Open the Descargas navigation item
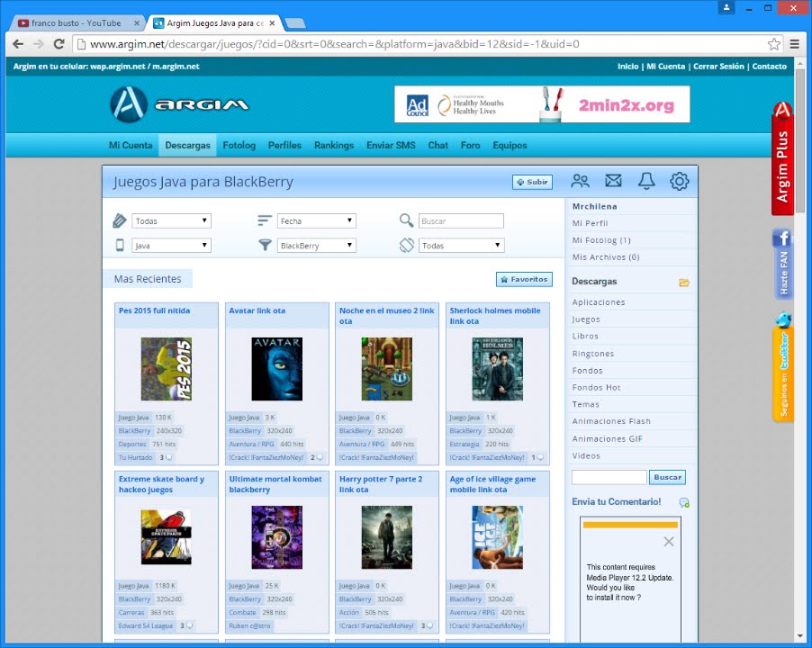 click(187, 146)
